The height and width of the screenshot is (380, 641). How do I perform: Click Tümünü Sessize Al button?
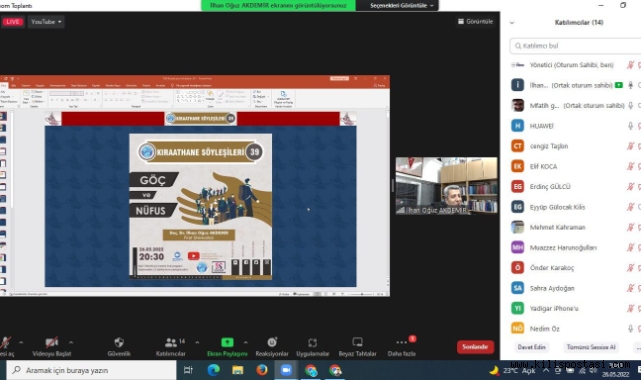coord(591,347)
